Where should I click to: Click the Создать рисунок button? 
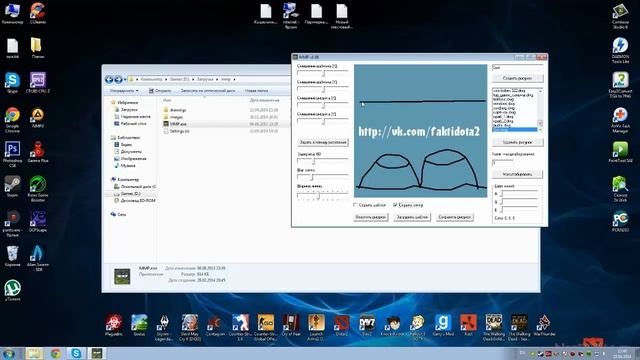coord(518,78)
